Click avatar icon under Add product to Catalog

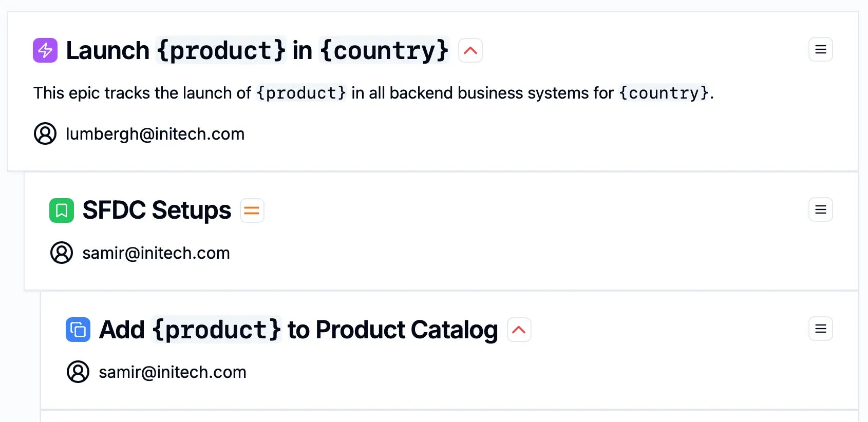78,372
